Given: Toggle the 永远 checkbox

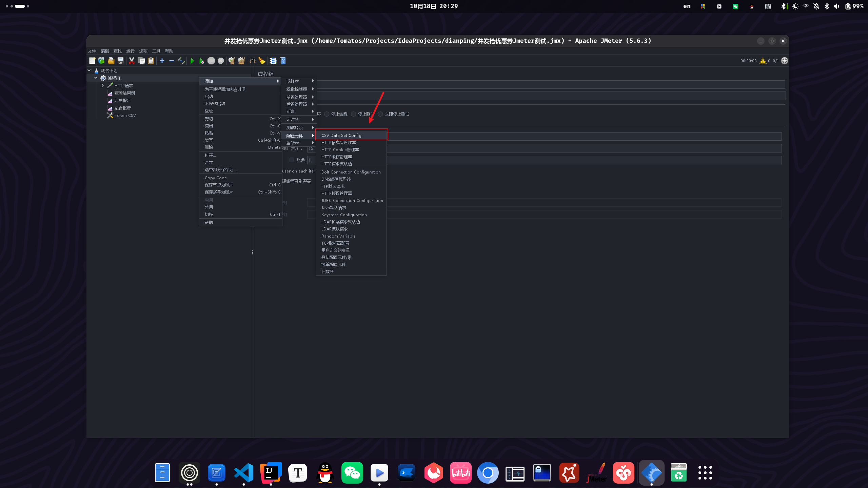Looking at the screenshot, I should pos(292,160).
